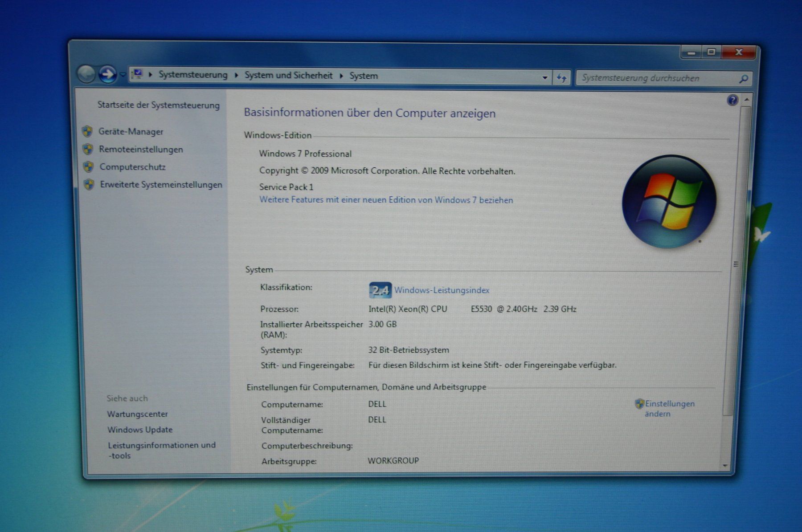Click the shield icon beside Erweiterte Systemeinstellungen
The height and width of the screenshot is (532, 802).
pyautogui.click(x=89, y=184)
